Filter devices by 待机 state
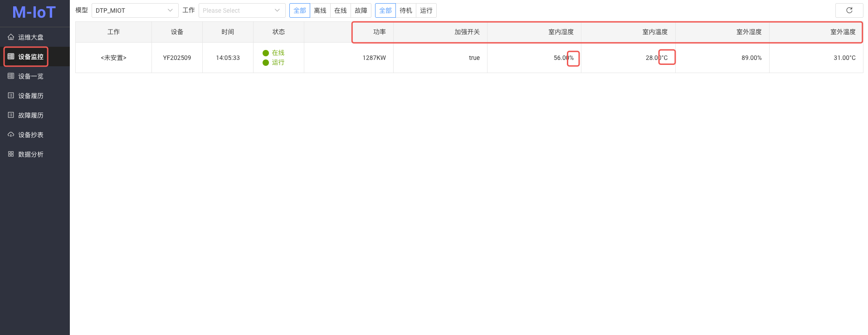 click(406, 10)
